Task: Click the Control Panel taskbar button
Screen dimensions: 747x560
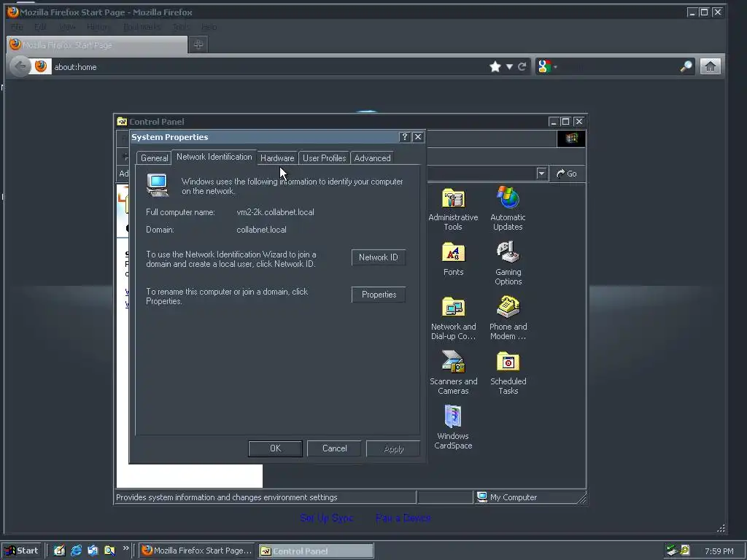Action: point(316,551)
